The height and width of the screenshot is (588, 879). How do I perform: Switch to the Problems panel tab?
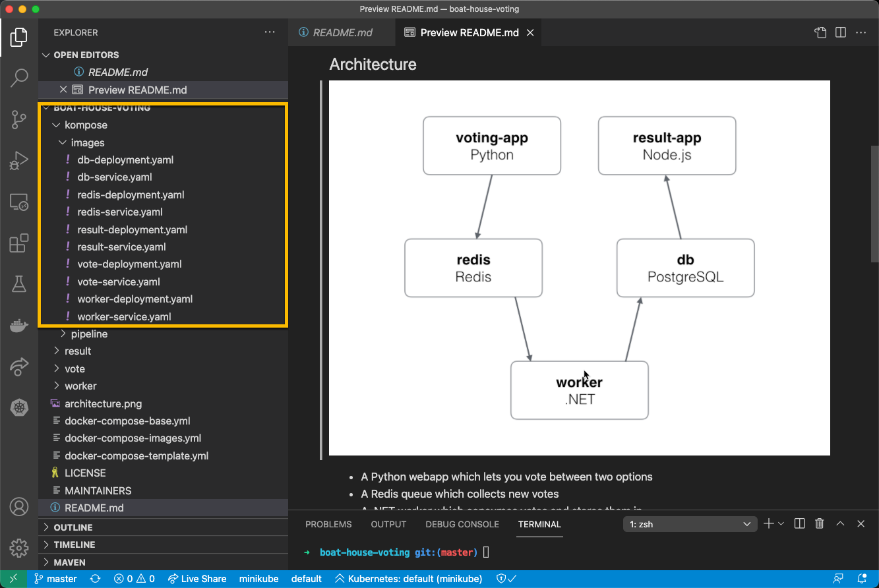328,524
